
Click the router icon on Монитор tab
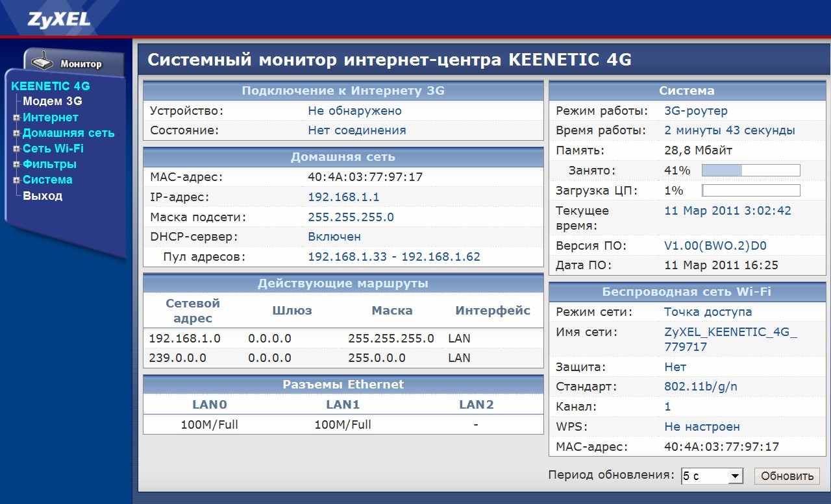[43, 62]
